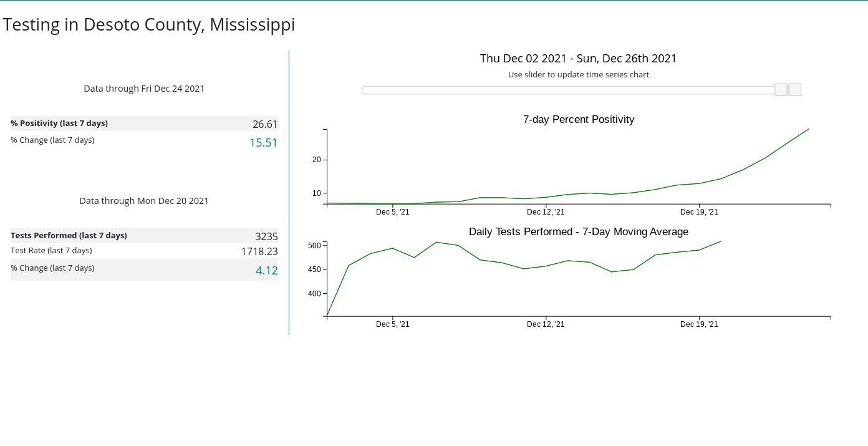Click the Dec 5 tick on the positivity chart

coord(393,212)
